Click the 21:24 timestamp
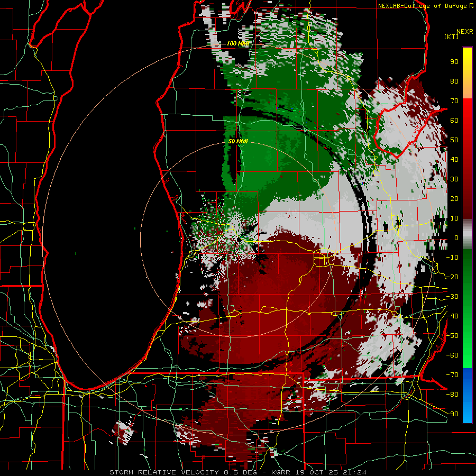Viewport: 476px width, 476px height. tap(355, 472)
